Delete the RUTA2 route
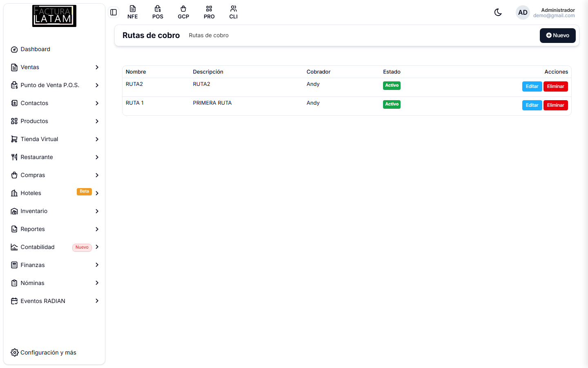Screen dimensions: 588x368 pos(556,87)
